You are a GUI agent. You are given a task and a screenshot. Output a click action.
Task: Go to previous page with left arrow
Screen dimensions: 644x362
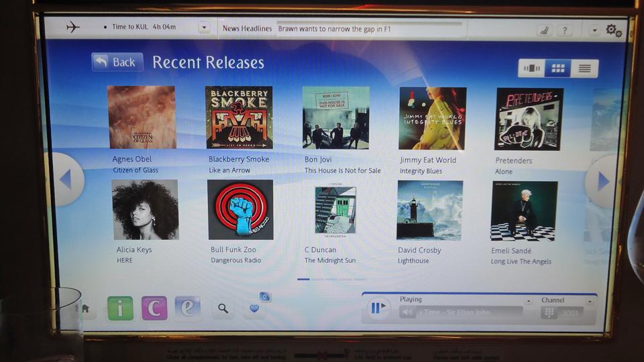coord(66,180)
